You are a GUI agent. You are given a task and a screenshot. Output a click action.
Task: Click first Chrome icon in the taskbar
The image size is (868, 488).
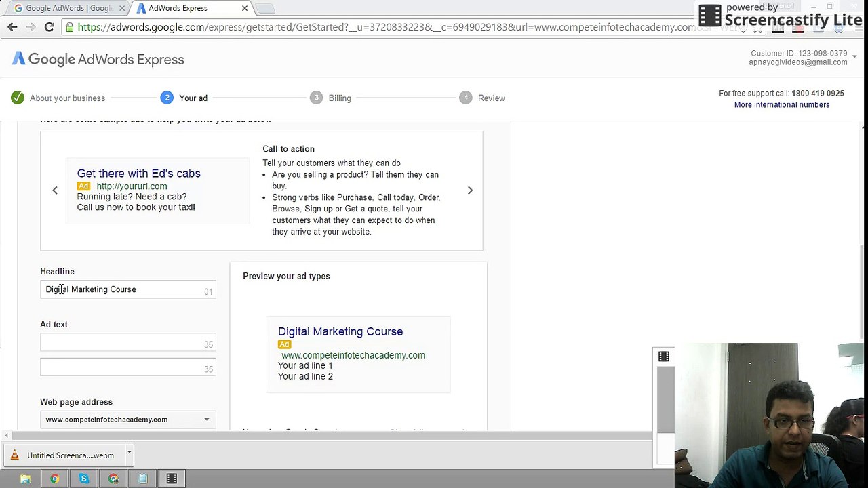click(55, 479)
